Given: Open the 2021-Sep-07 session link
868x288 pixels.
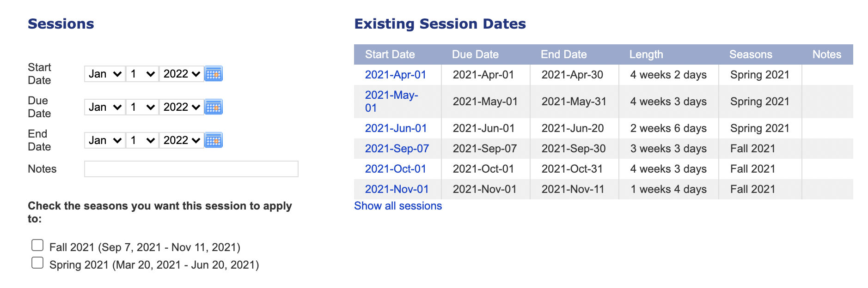Looking at the screenshot, I should (x=396, y=149).
